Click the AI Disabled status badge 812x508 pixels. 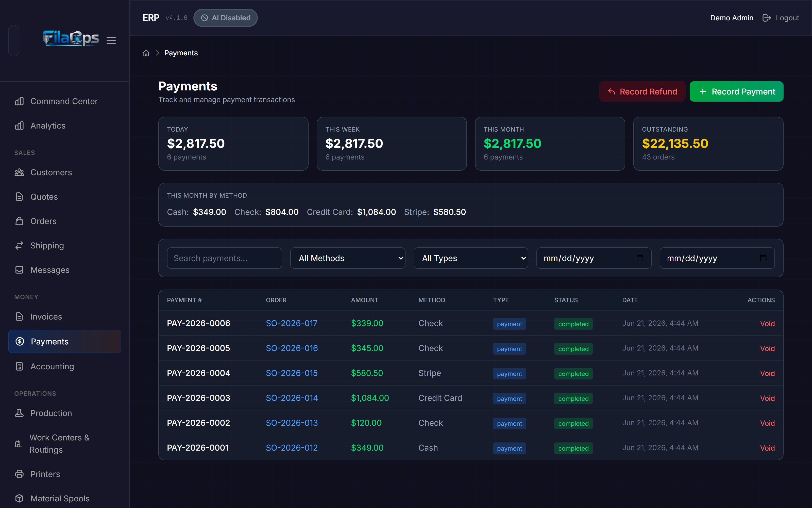(226, 18)
